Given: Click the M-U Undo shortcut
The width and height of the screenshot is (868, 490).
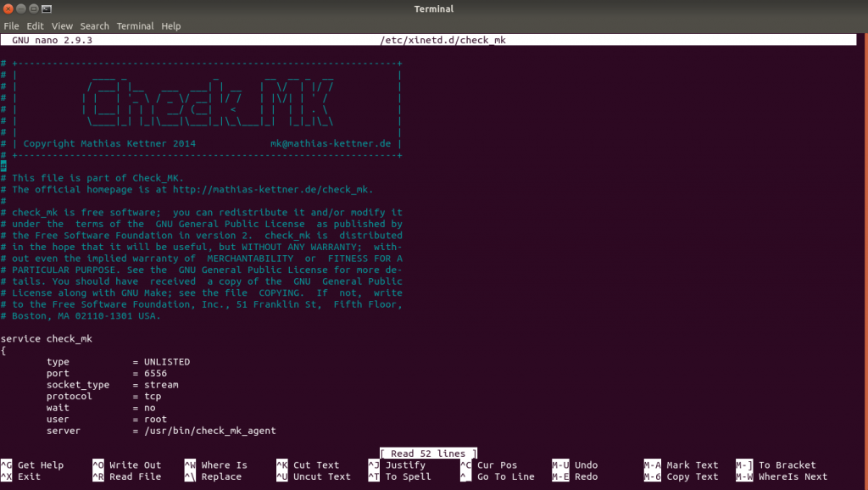Looking at the screenshot, I should coord(575,465).
